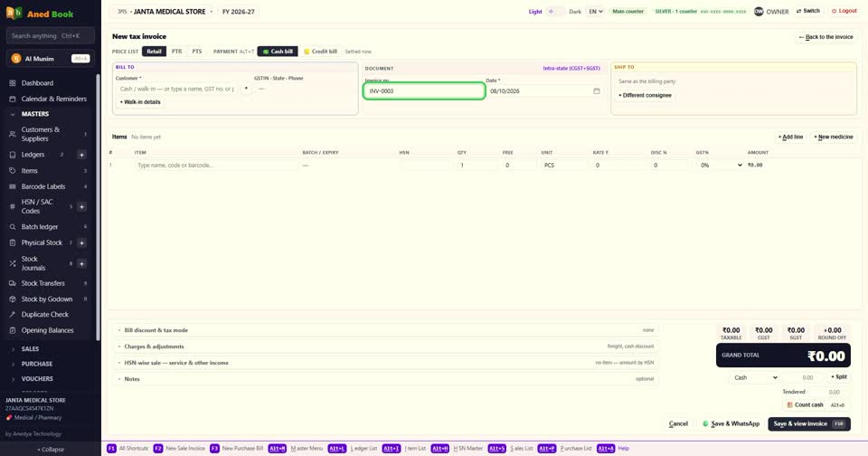868x456 pixels.
Task: Click Back to the invoice button
Action: tap(826, 37)
